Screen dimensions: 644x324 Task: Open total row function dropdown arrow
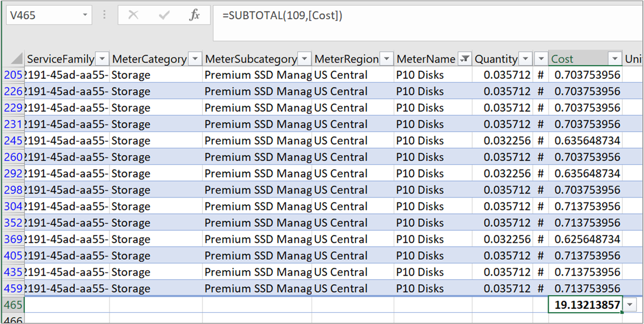[x=630, y=305]
